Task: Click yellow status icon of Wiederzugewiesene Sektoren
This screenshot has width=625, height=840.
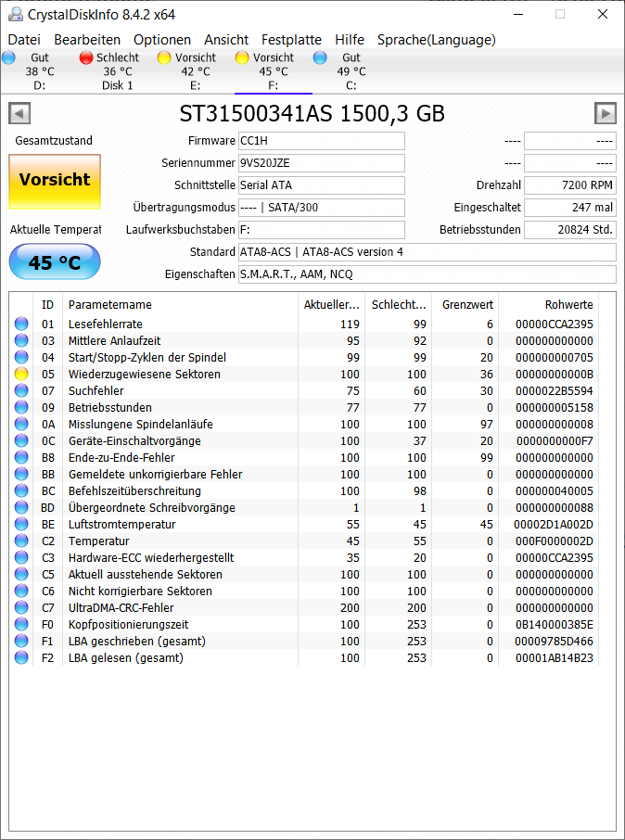Action: (x=21, y=374)
